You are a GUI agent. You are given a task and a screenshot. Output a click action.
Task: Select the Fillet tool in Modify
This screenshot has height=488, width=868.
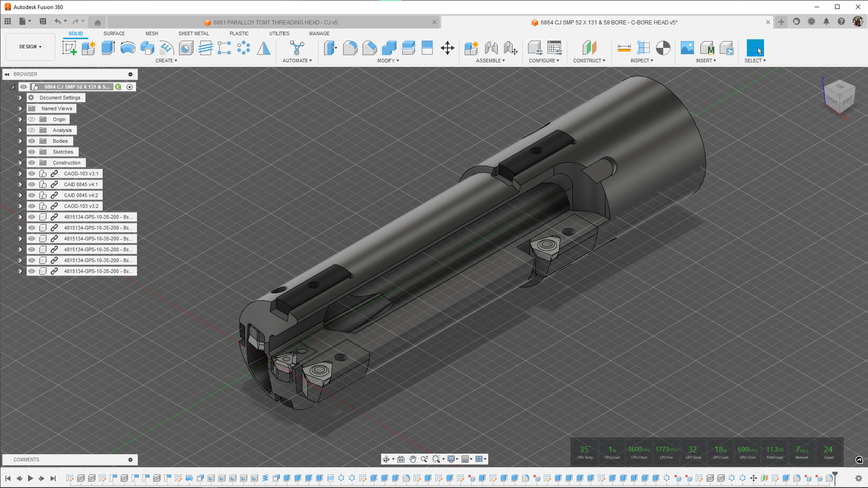click(x=350, y=48)
